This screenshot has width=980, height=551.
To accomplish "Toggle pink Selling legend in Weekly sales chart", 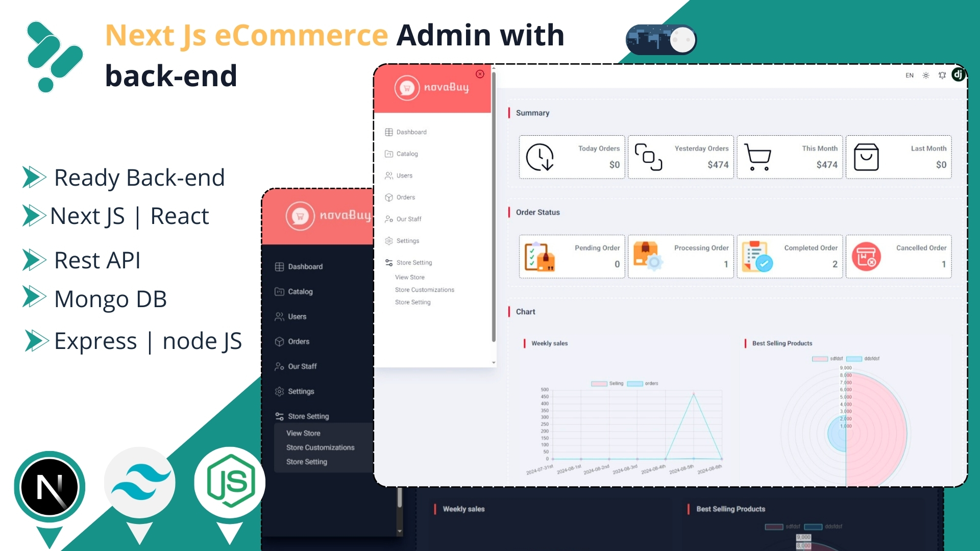I will tap(599, 384).
